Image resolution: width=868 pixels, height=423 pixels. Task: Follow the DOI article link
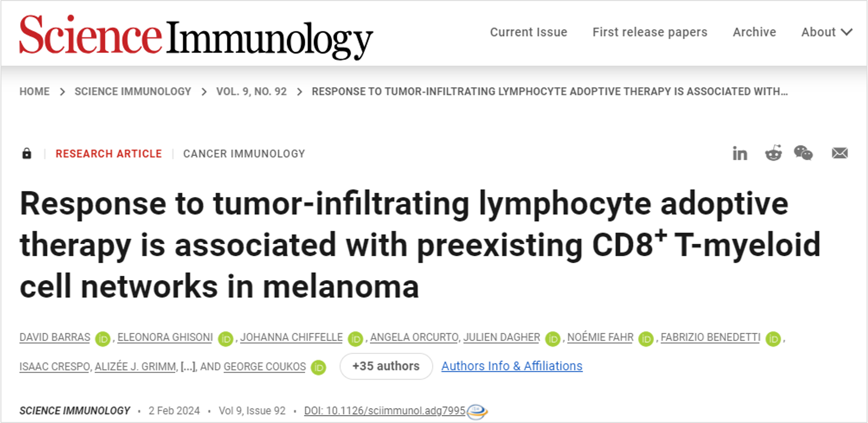click(385, 411)
